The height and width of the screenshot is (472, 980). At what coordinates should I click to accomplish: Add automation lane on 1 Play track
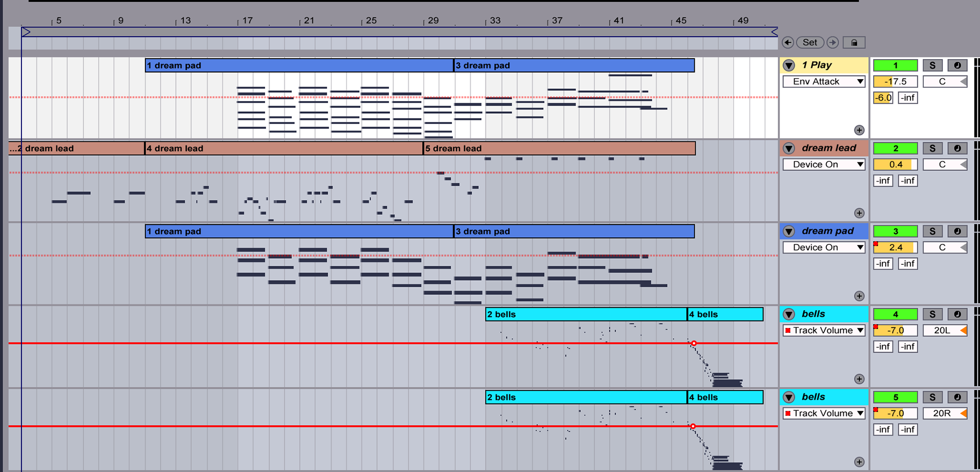pos(860,130)
